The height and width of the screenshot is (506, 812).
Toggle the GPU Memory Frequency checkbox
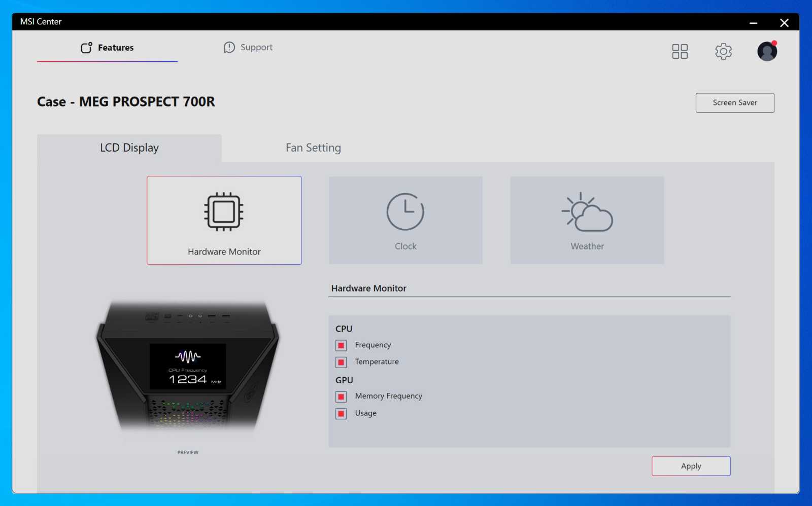pos(341,396)
